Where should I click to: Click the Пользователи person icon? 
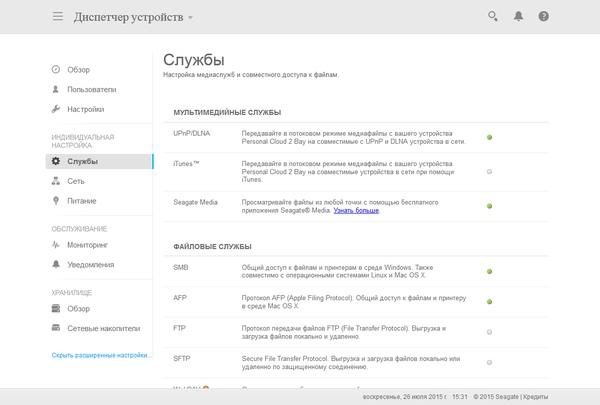point(56,89)
